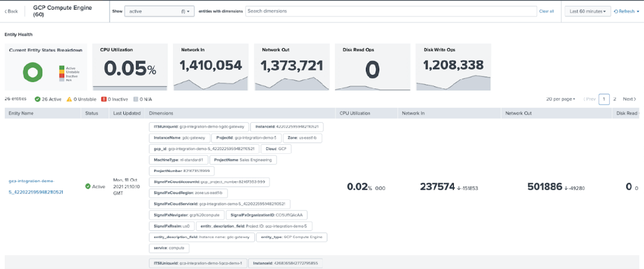This screenshot has height=269, width=644.
Task: Click the green Active status checkmark icon
Action: click(38, 99)
